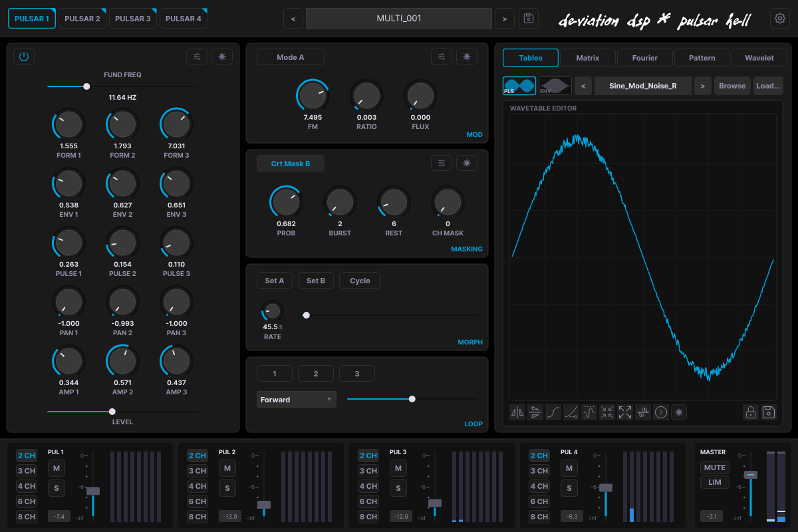Select the PLS pulsaret wavetable icon
The width and height of the screenshot is (798, 532).
519,86
